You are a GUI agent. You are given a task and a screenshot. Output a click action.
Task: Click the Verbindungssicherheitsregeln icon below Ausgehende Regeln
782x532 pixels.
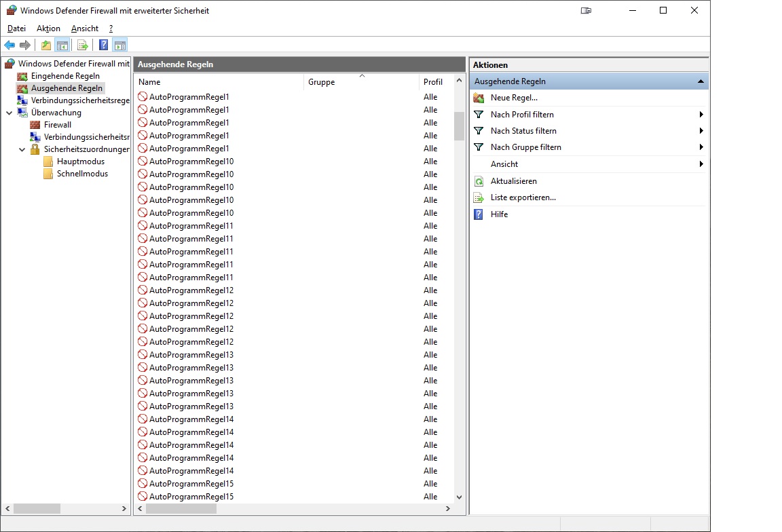(x=22, y=100)
